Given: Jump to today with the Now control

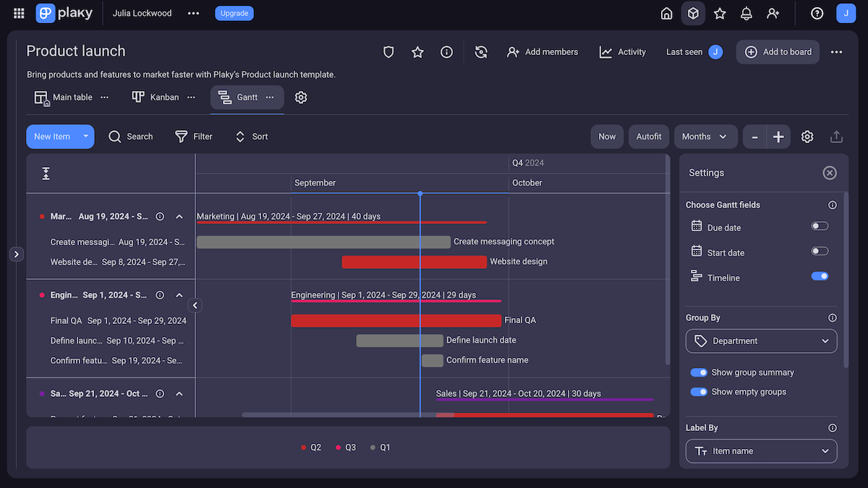Looking at the screenshot, I should [x=607, y=136].
